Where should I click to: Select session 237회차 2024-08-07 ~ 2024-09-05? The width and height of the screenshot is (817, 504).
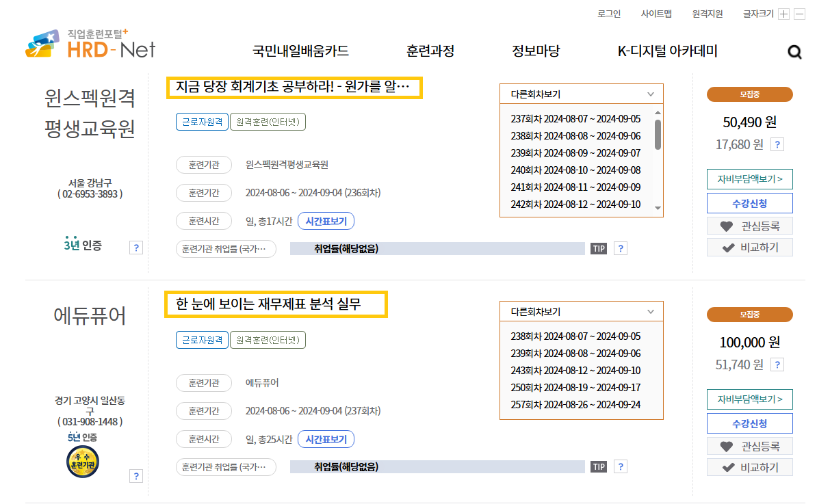pos(575,119)
